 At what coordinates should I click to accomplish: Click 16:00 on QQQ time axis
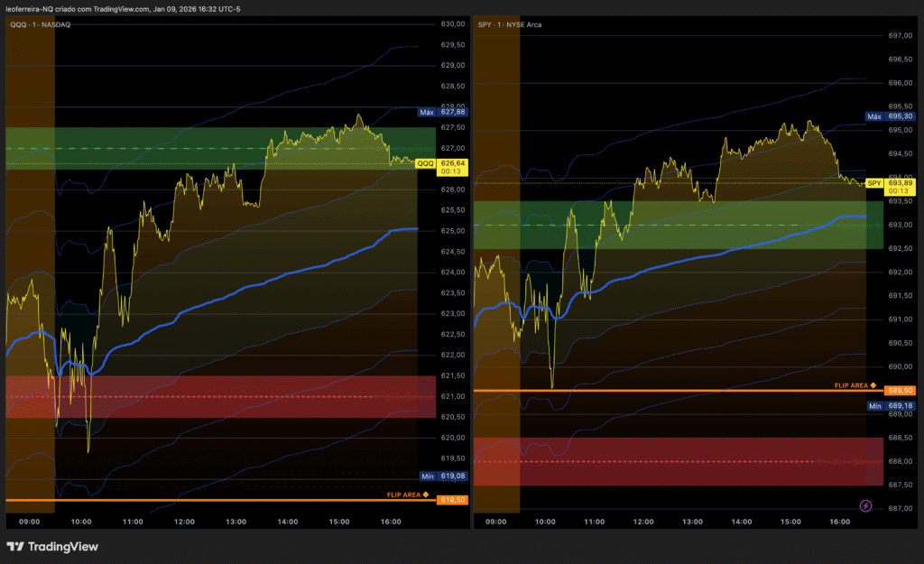pos(391,522)
